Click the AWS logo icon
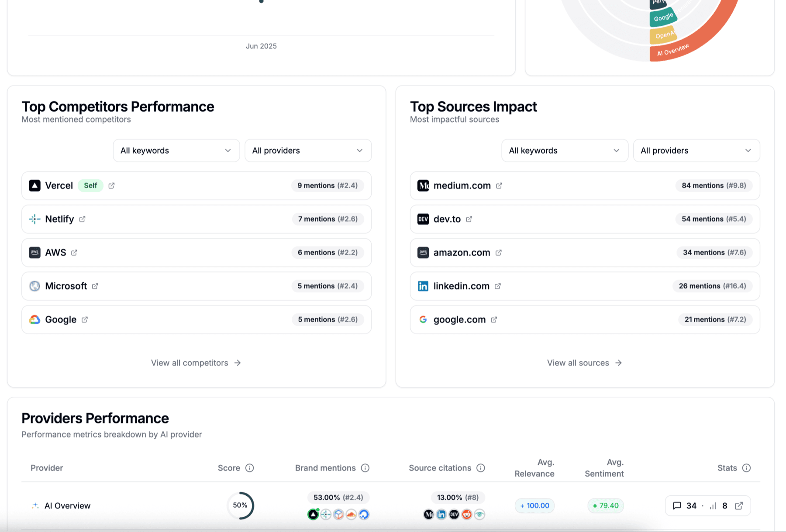This screenshot has width=786, height=532. pyautogui.click(x=34, y=253)
